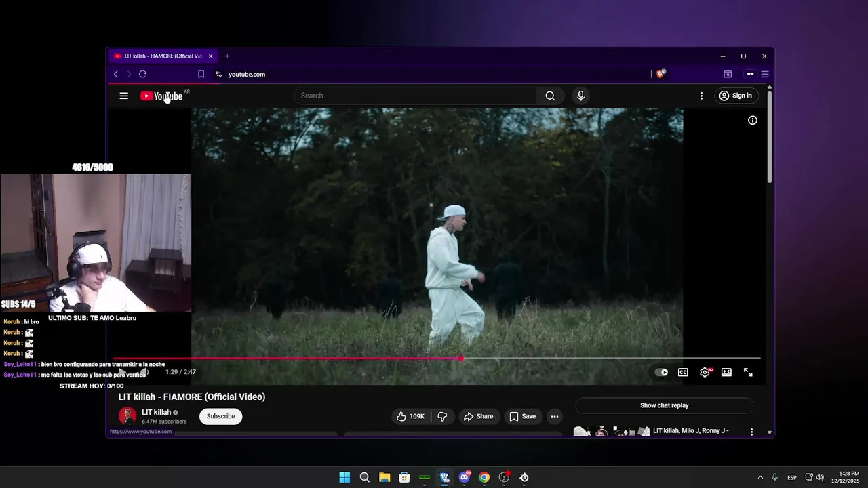The width and height of the screenshot is (868, 488).
Task: Focus the YouTube search field
Action: coord(415,96)
